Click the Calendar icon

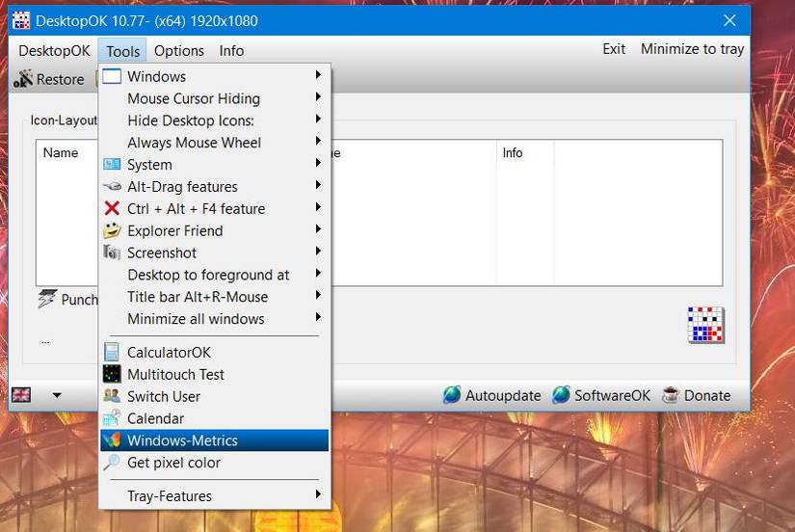(112, 418)
